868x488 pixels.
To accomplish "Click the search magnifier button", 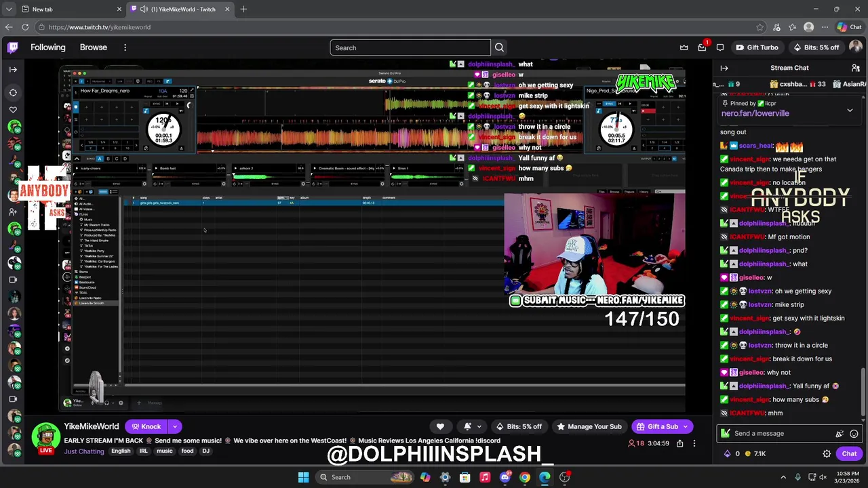I will (x=499, y=47).
